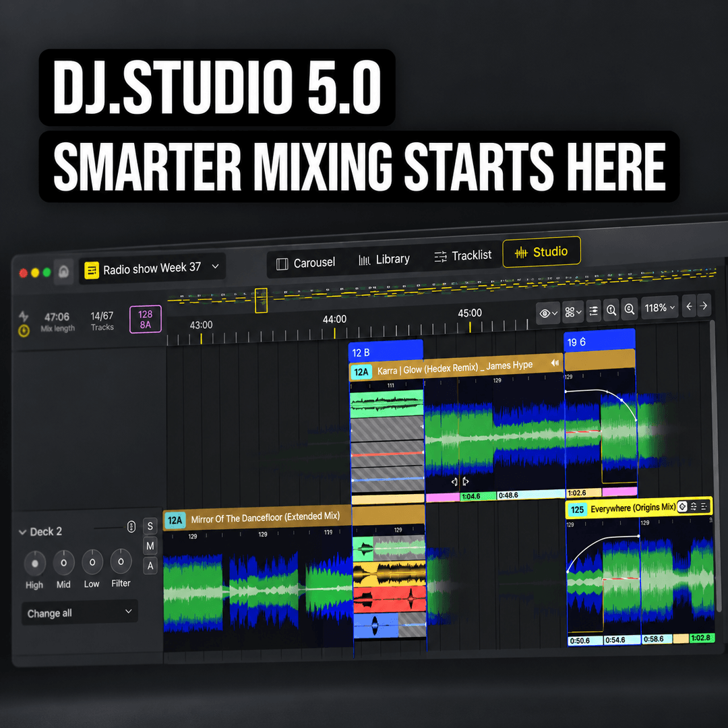Open the Radio show Week 37 project dropdown

[152, 268]
